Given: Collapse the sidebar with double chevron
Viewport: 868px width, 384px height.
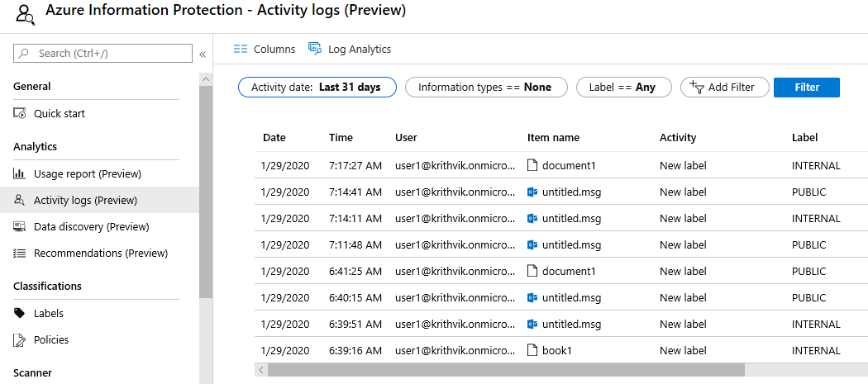Looking at the screenshot, I should (203, 55).
